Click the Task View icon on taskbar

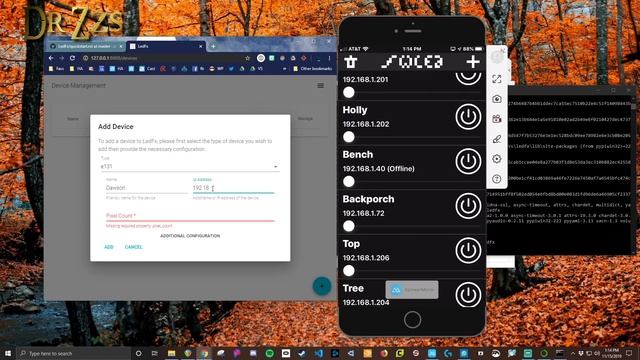(155, 353)
